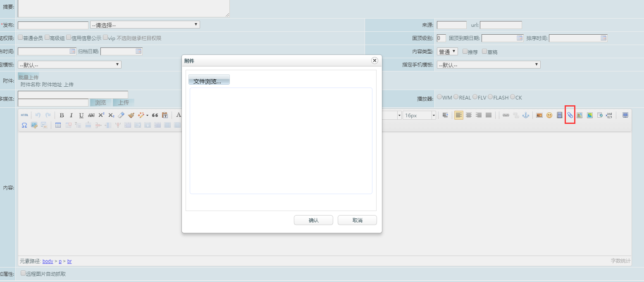Open auto typeset options arrow
The height and width of the screenshot is (282, 644).
[x=147, y=115]
